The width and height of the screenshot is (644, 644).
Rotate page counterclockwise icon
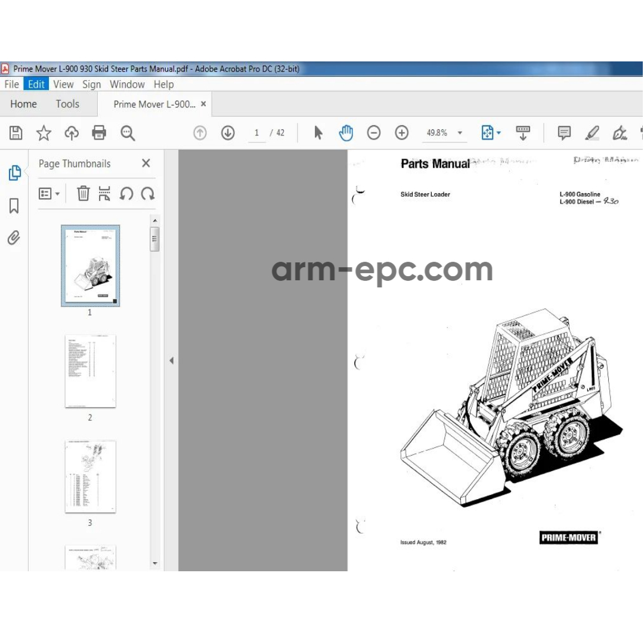(x=126, y=193)
